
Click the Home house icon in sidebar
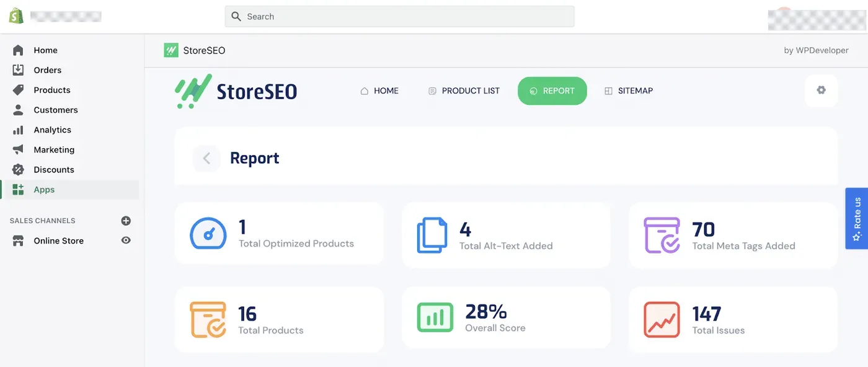point(18,50)
